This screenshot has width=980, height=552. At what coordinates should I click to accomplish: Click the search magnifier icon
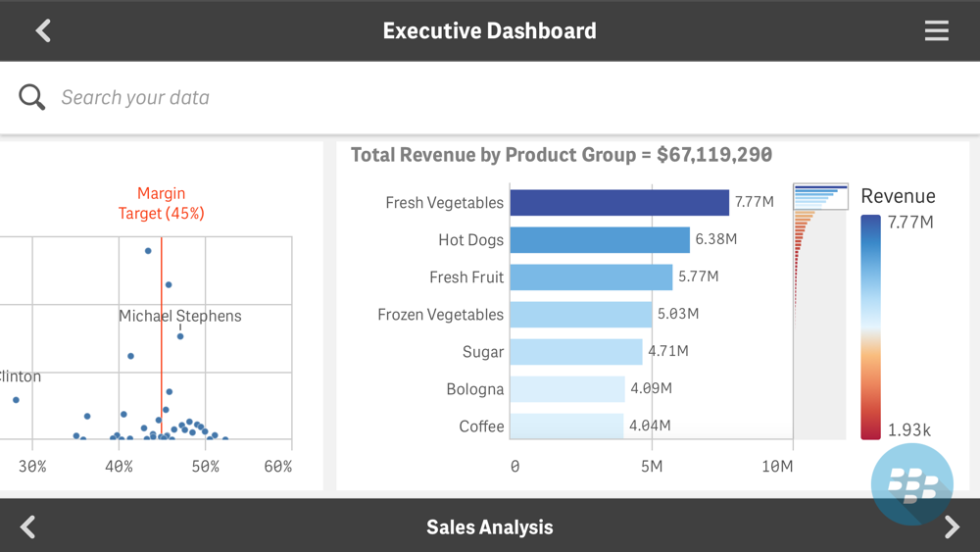tap(32, 97)
